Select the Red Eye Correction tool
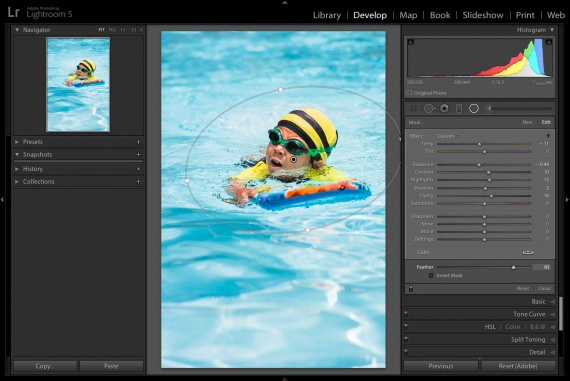The height and width of the screenshot is (381, 570). point(444,108)
